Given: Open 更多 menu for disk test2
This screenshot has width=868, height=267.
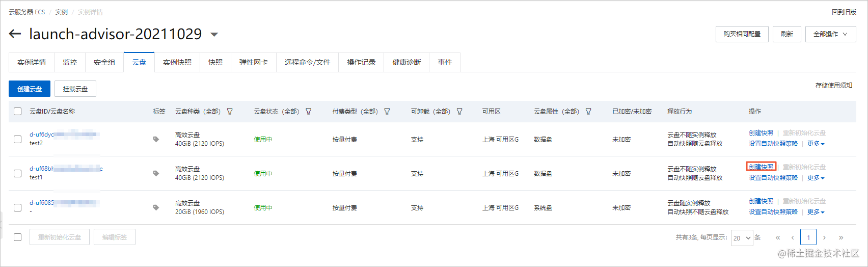Looking at the screenshot, I should 816,144.
